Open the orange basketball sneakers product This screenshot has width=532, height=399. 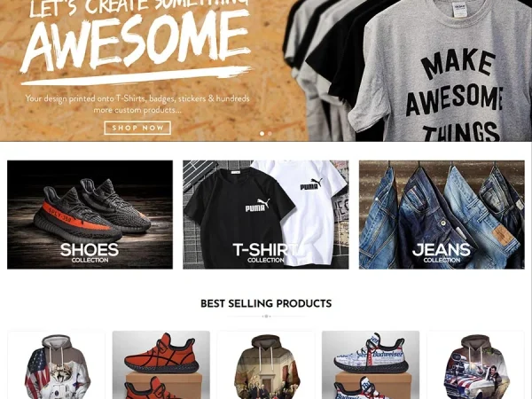[161, 365]
